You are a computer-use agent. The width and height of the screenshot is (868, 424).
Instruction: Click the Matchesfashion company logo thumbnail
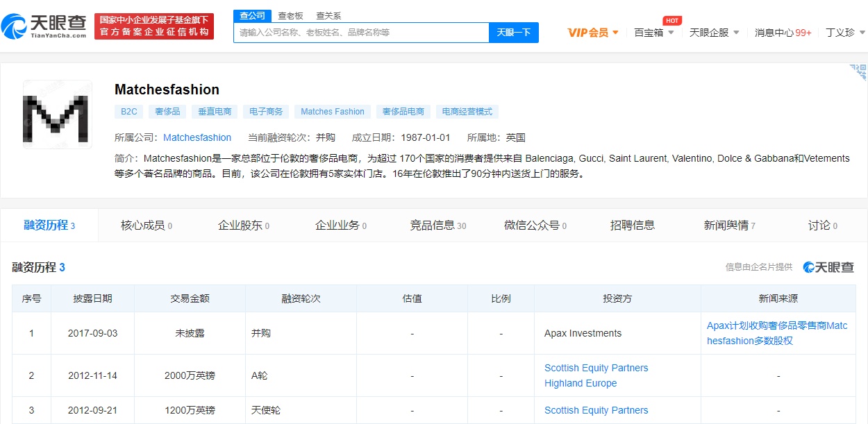pyautogui.click(x=58, y=115)
